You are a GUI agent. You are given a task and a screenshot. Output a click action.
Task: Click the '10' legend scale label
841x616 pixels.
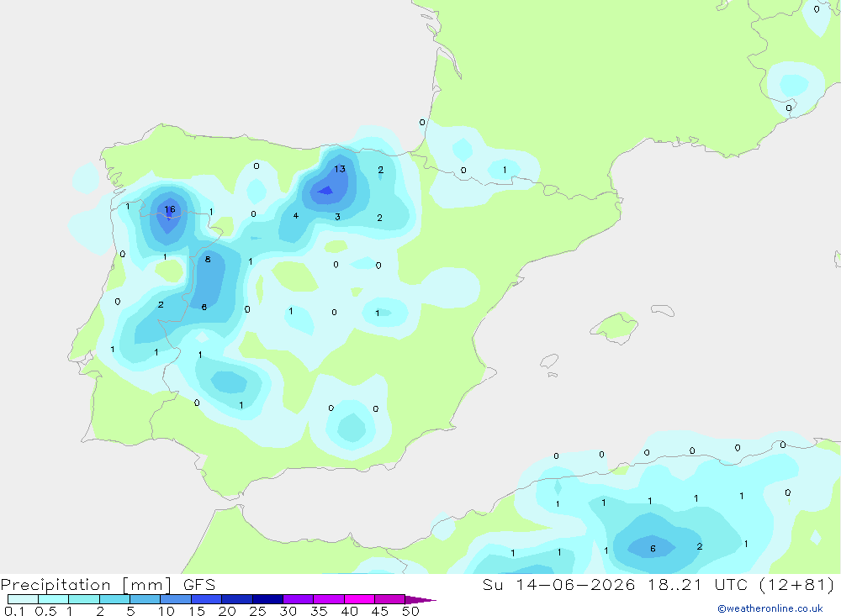(167, 611)
